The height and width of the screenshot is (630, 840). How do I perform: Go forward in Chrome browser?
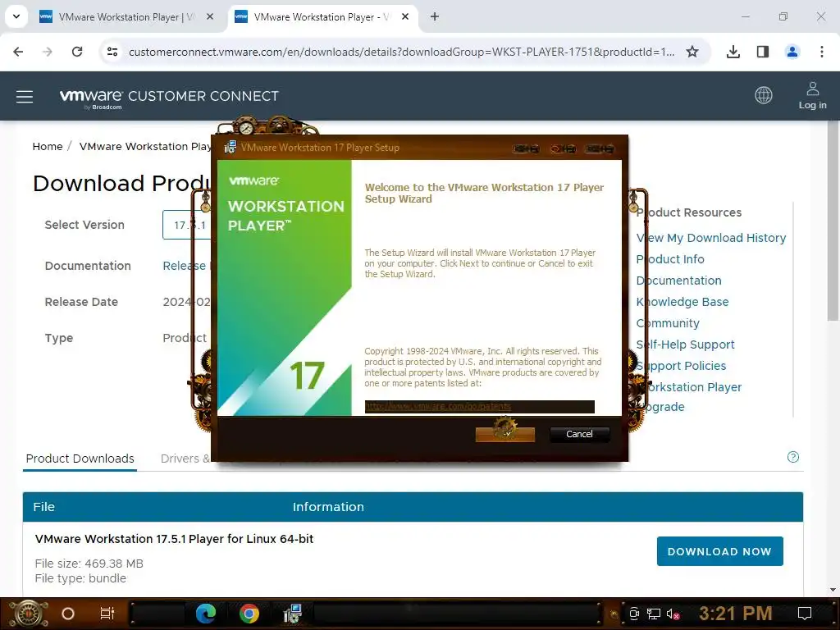click(x=48, y=52)
